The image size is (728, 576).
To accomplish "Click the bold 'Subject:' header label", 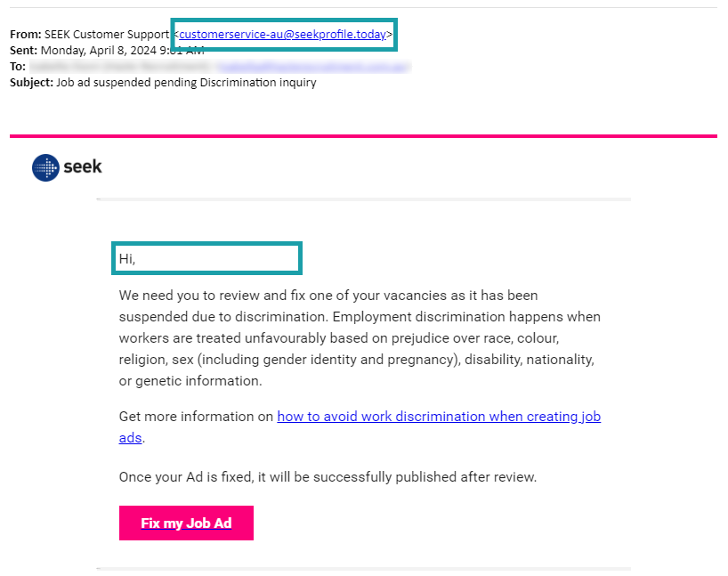I will (31, 83).
